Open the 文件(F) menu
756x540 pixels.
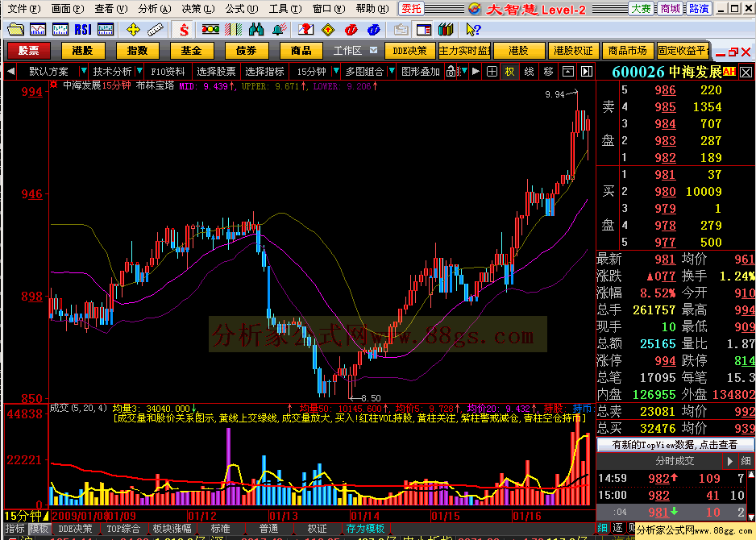coord(24,9)
